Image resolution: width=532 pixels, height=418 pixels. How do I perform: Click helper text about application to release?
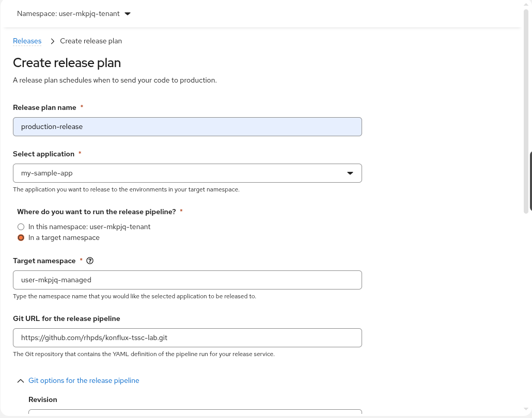click(x=126, y=189)
